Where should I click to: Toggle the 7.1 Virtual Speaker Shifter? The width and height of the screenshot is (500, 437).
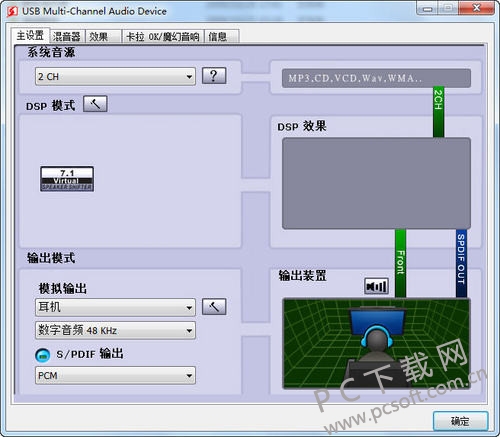pos(67,179)
